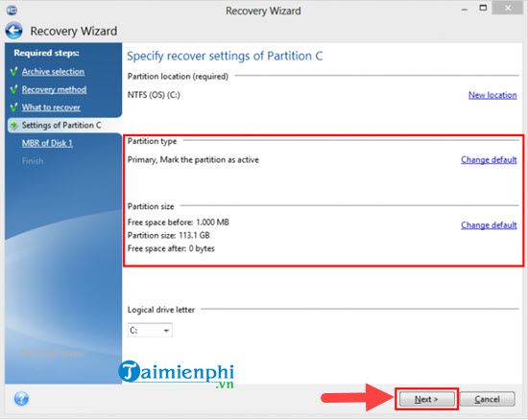Go to Archive selection step
This screenshot has height=420, width=528.
(53, 72)
